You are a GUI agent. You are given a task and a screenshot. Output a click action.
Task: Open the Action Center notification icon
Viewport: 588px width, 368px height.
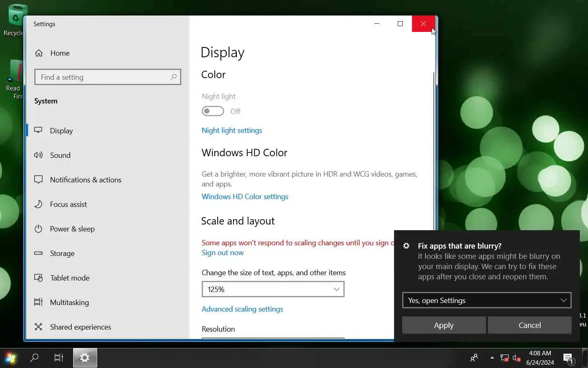click(568, 359)
